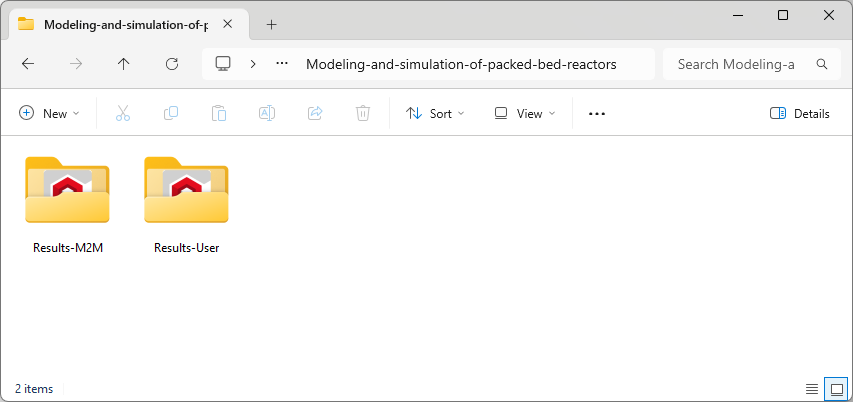Open the View layout dropdown
Image resolution: width=853 pixels, height=402 pixels.
click(520, 114)
